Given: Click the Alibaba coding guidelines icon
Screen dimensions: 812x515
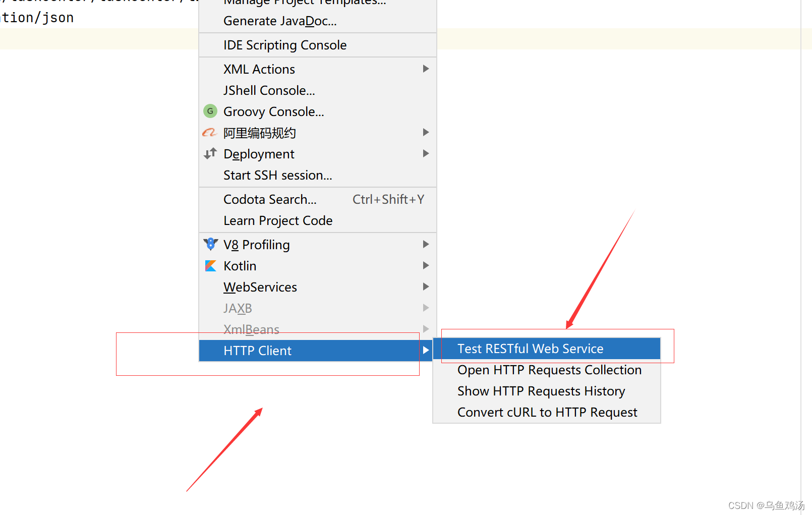Looking at the screenshot, I should coord(209,133).
